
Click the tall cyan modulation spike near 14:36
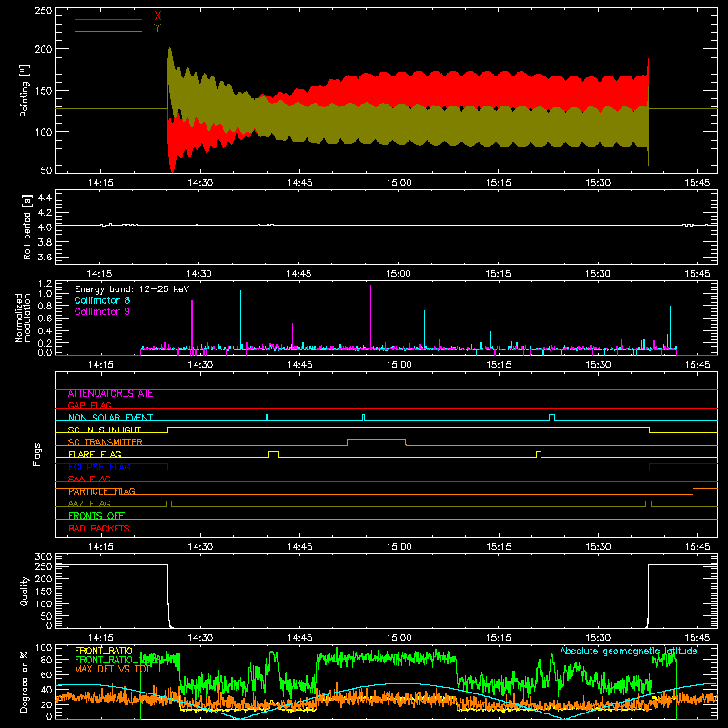tap(240, 318)
